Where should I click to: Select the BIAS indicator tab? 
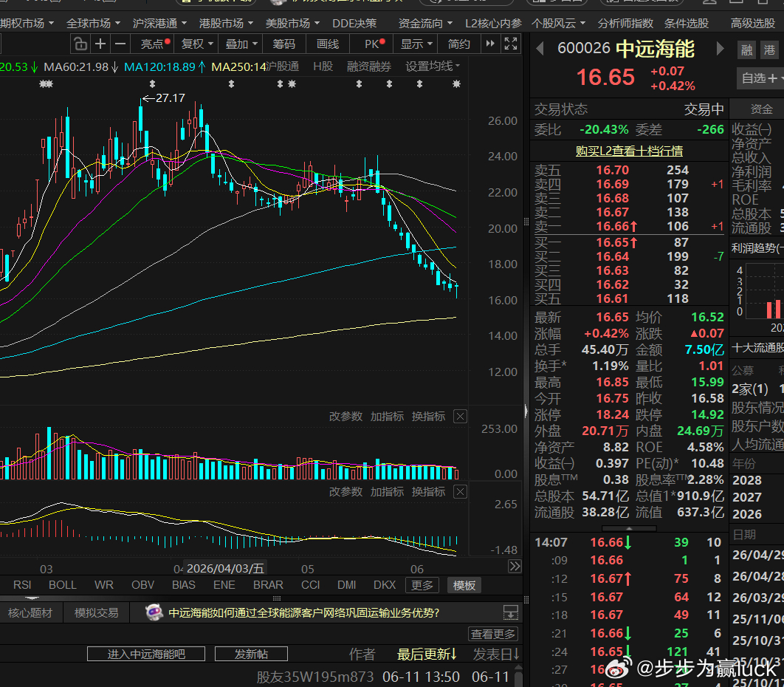click(x=184, y=585)
